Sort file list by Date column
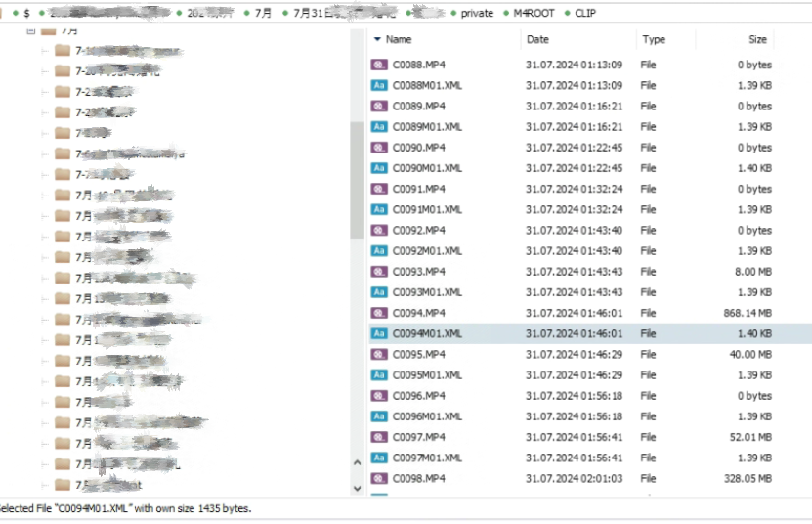 [537, 39]
